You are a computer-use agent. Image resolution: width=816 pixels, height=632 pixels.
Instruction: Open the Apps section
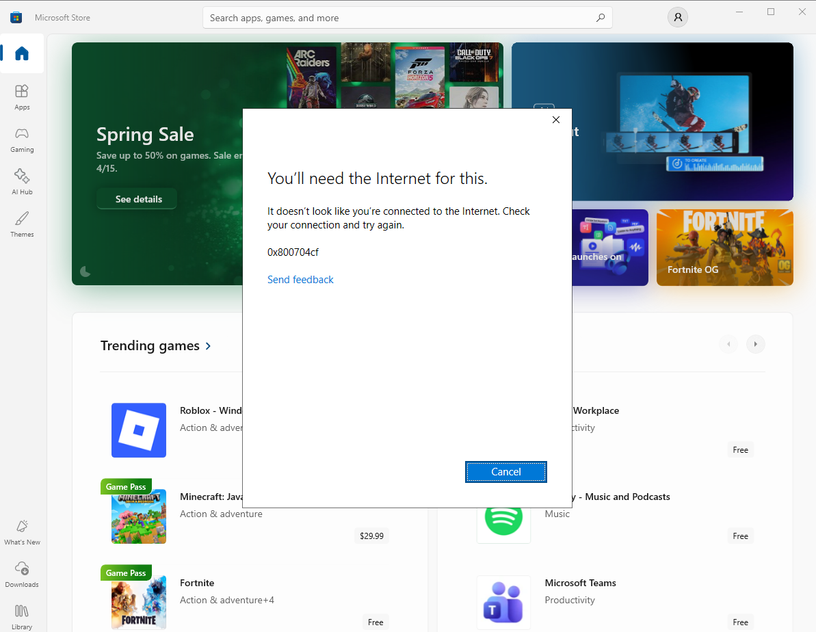[x=22, y=97]
